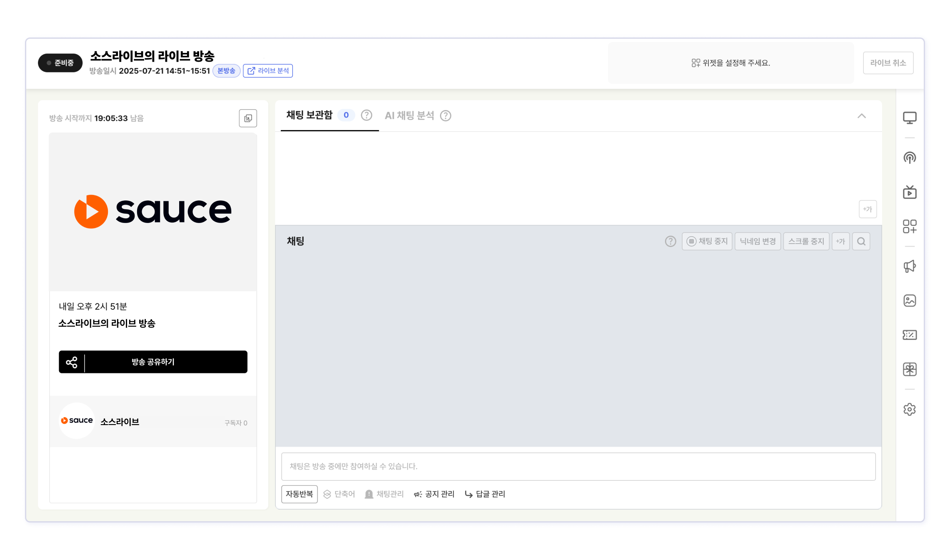Open 공지 관리 option
Viewport: 950px width, 560px height.
click(x=434, y=494)
